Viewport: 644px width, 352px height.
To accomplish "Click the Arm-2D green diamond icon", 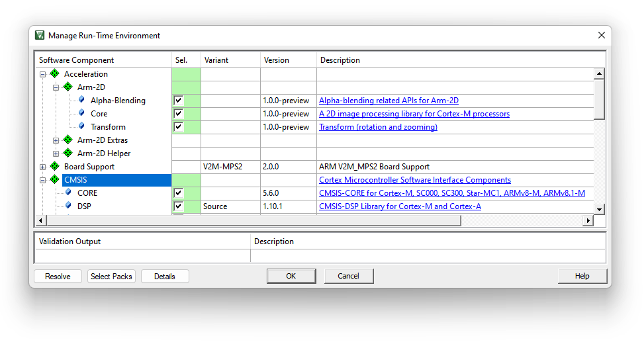I will click(x=68, y=87).
